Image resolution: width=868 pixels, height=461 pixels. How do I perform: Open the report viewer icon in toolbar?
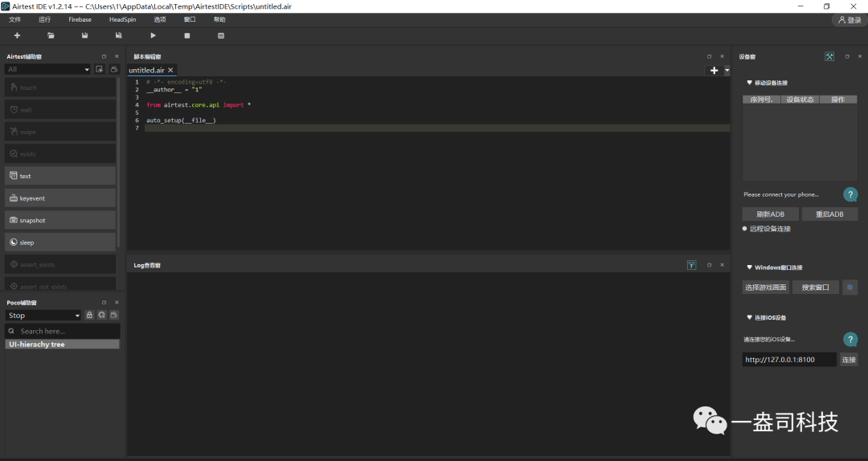tap(221, 35)
